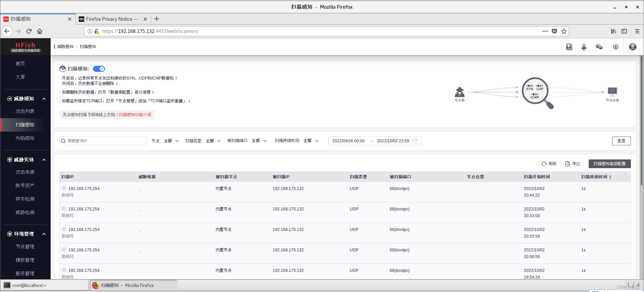Image resolution: width=644 pixels, height=292 pixels.
Task: Sort by 扫描持续时间 column arrows
Action: point(610,177)
